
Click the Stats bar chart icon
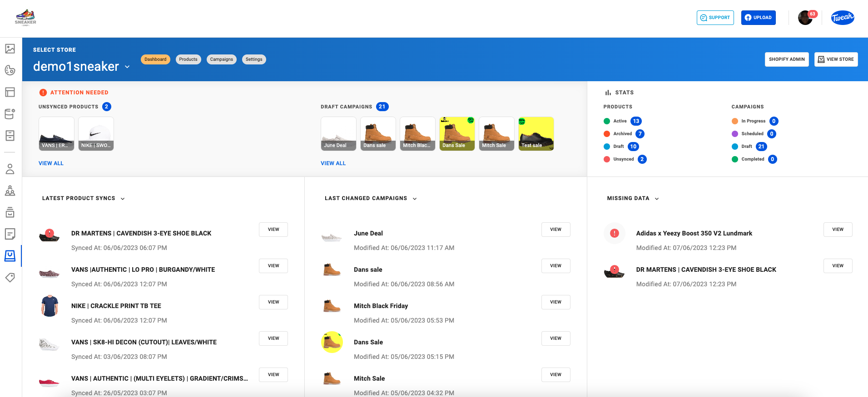coord(608,93)
